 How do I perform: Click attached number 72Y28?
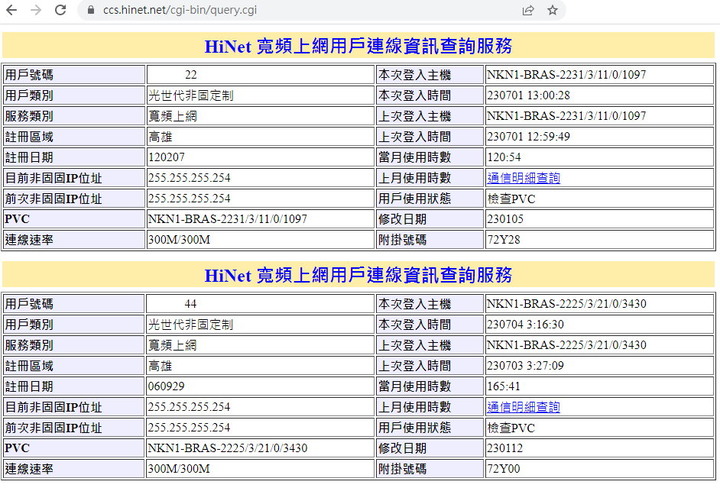pyautogui.click(x=504, y=239)
